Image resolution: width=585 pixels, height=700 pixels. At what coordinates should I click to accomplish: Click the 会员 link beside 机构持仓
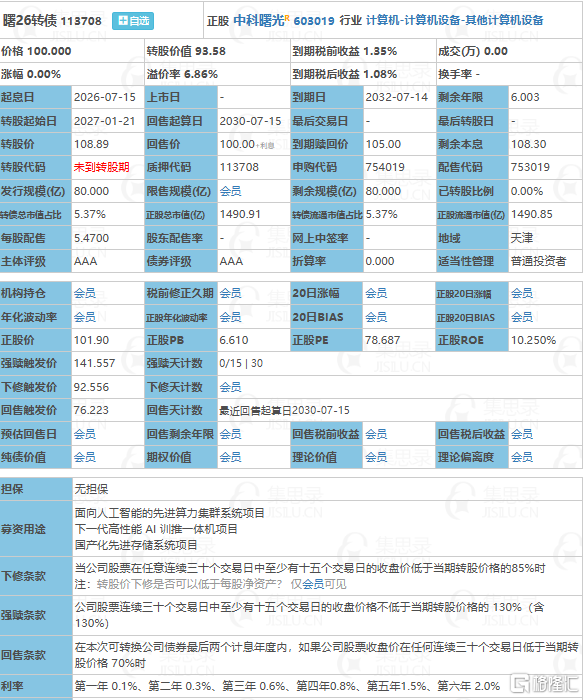[x=85, y=293]
